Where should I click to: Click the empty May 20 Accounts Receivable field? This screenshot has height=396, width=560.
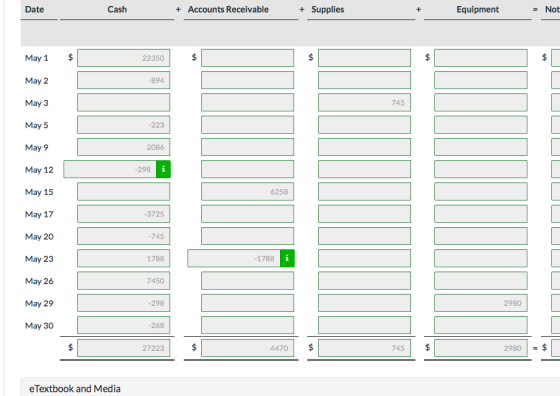point(248,236)
